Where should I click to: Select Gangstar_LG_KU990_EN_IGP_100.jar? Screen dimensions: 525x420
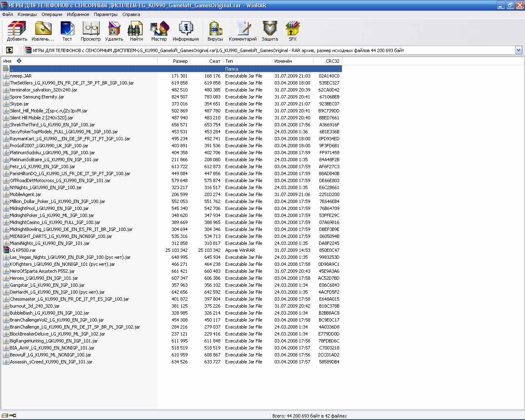47,285
